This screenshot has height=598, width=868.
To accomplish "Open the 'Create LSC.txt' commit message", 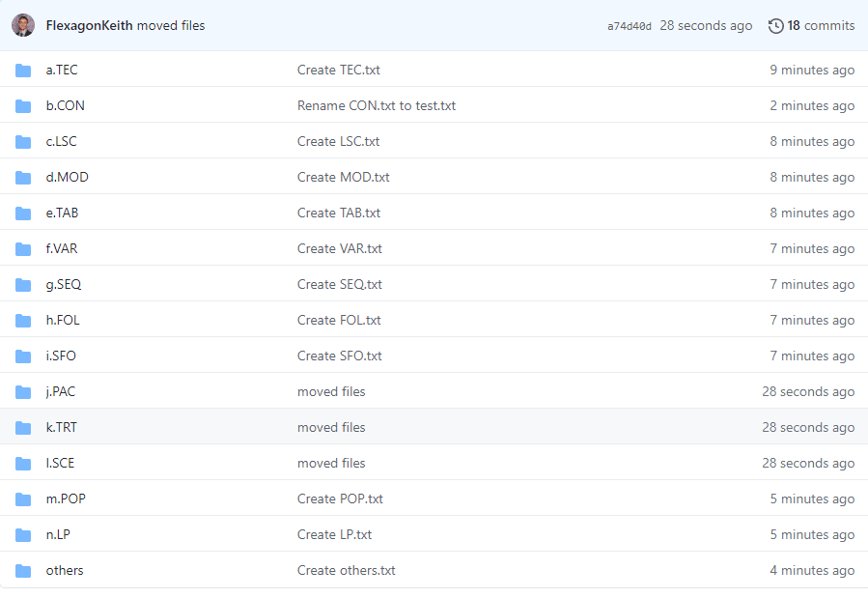I will pos(338,141).
